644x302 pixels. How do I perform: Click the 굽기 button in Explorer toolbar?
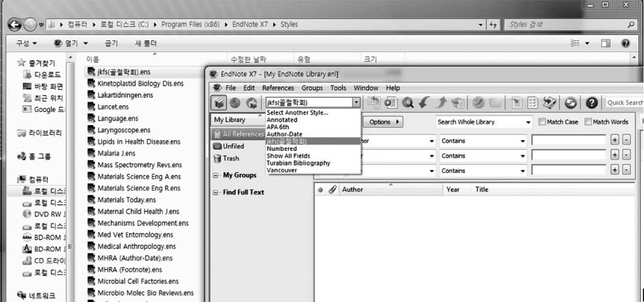click(111, 43)
